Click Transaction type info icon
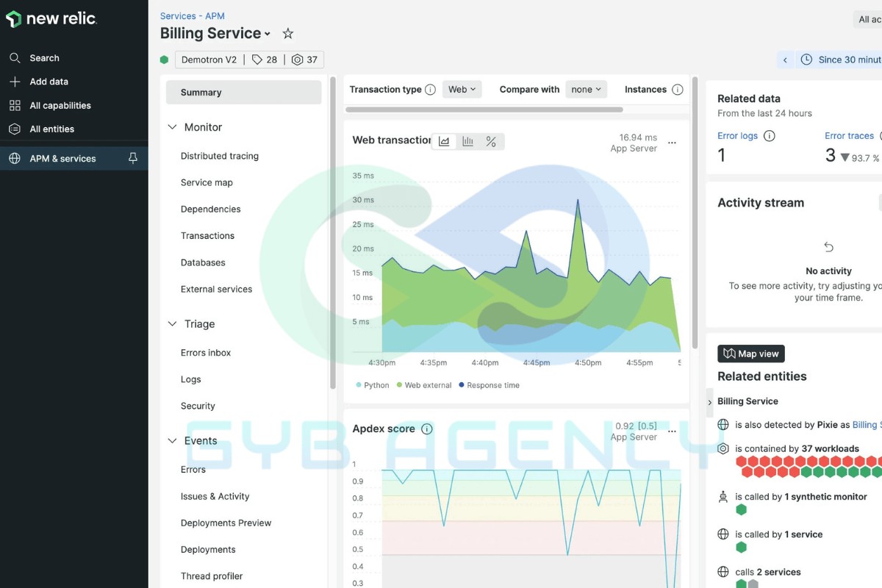 (x=431, y=90)
